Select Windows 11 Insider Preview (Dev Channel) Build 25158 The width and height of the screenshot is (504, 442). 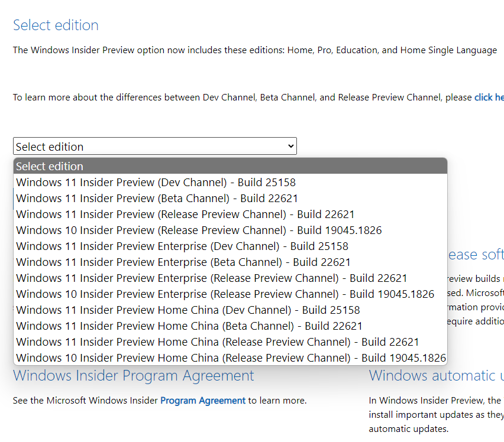click(x=230, y=183)
